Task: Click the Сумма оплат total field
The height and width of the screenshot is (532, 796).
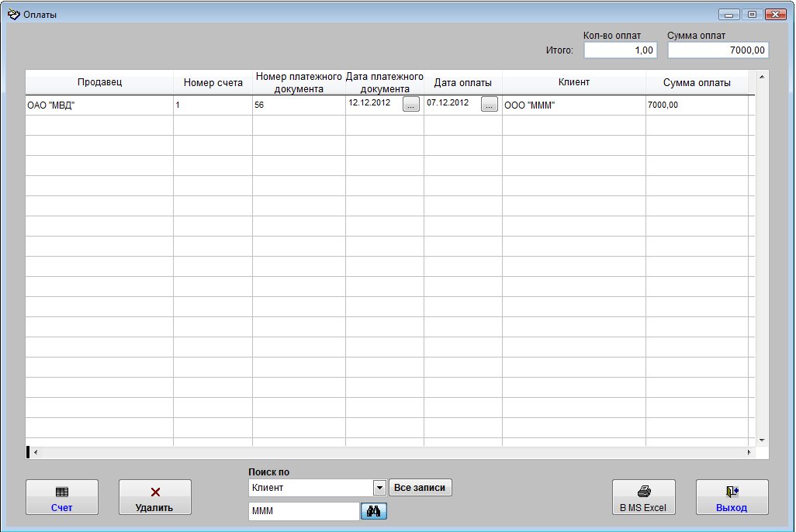Action: pos(718,50)
